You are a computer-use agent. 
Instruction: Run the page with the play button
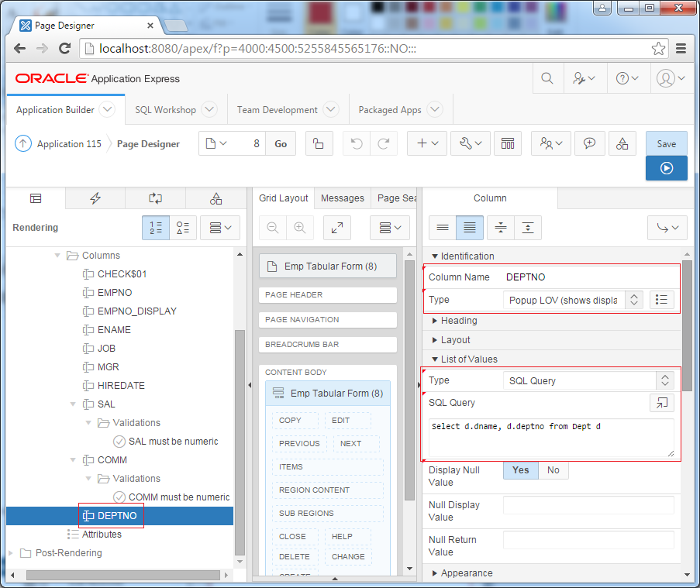pyautogui.click(x=666, y=168)
